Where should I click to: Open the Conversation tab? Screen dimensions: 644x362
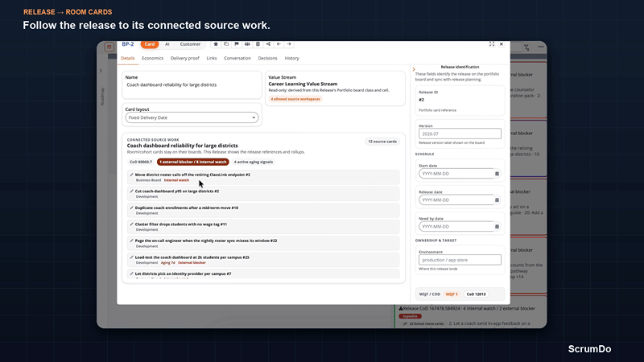pos(237,58)
